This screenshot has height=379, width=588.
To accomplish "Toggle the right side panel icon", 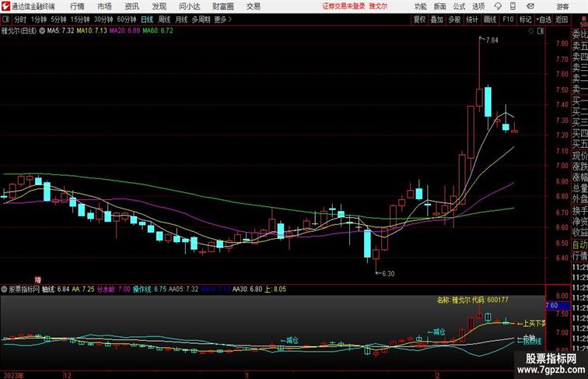I will [x=541, y=31].
